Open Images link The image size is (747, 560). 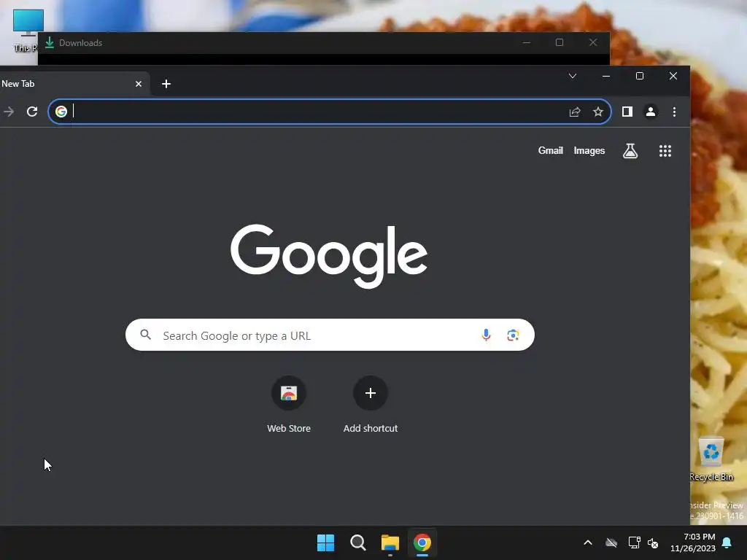coord(589,150)
